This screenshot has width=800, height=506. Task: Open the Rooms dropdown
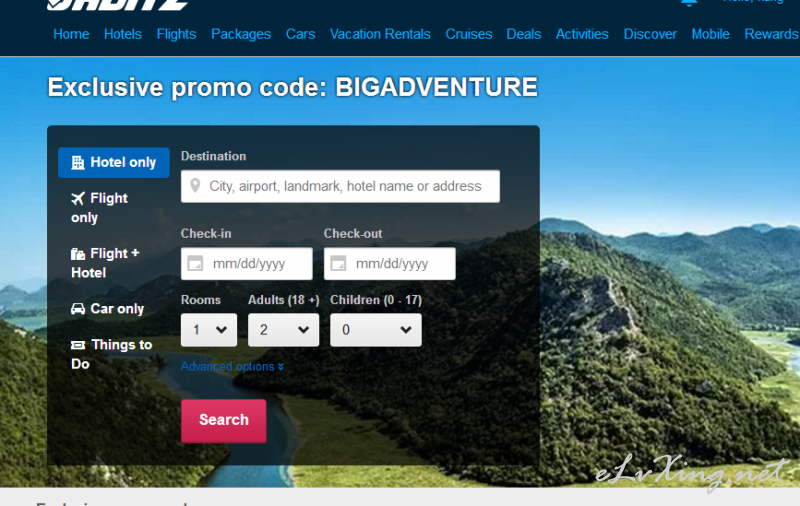tap(209, 330)
